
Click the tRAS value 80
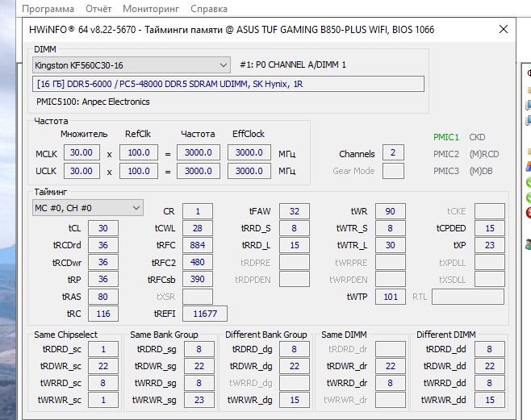click(x=103, y=297)
